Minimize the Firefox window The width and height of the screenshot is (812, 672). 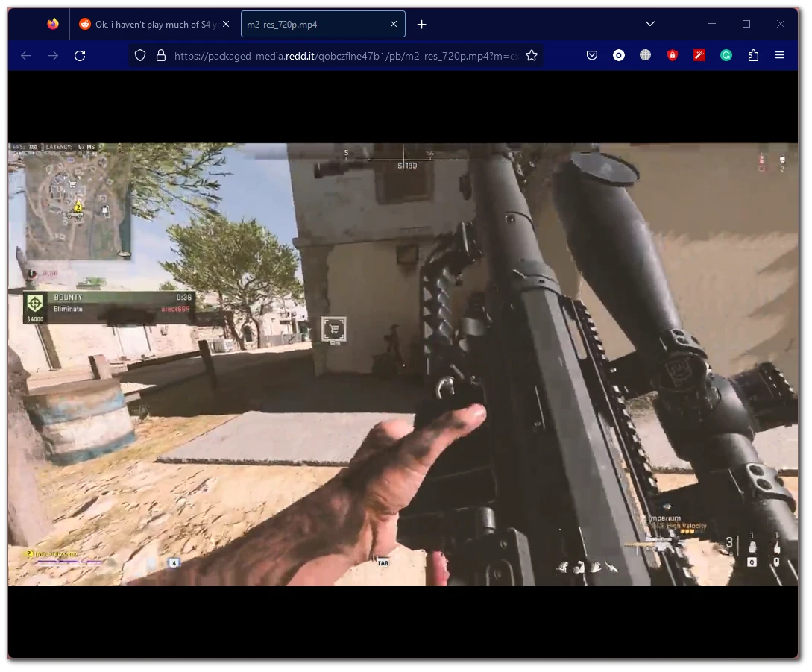coord(712,24)
